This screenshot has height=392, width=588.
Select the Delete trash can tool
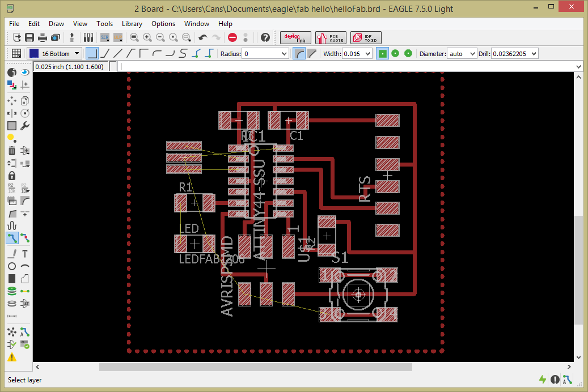click(11, 151)
